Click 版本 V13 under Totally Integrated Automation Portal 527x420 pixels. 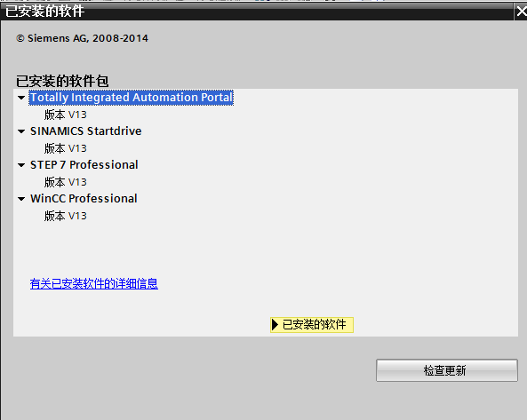pos(66,115)
